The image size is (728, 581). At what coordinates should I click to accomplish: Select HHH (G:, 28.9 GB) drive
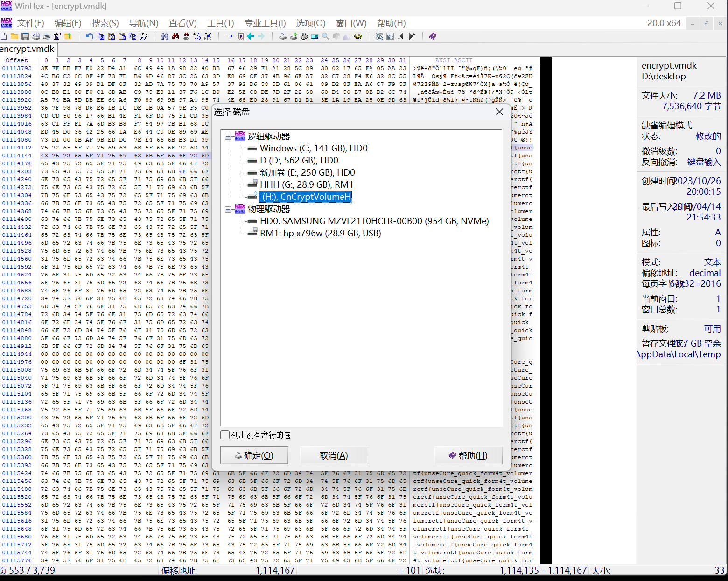point(307,184)
